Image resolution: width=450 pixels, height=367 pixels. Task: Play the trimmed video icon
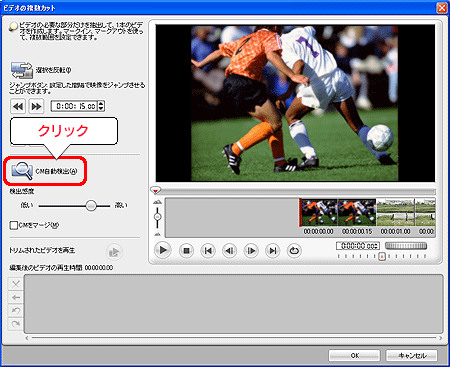tap(114, 252)
